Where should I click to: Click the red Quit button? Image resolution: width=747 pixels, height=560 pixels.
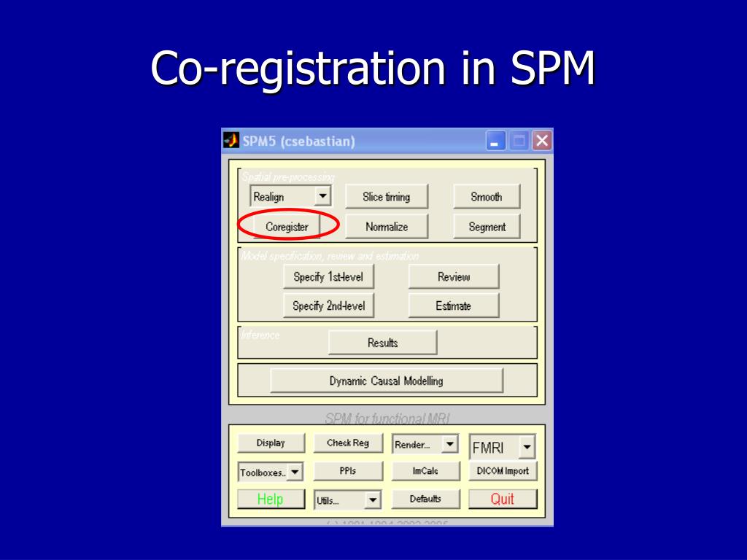tap(503, 499)
